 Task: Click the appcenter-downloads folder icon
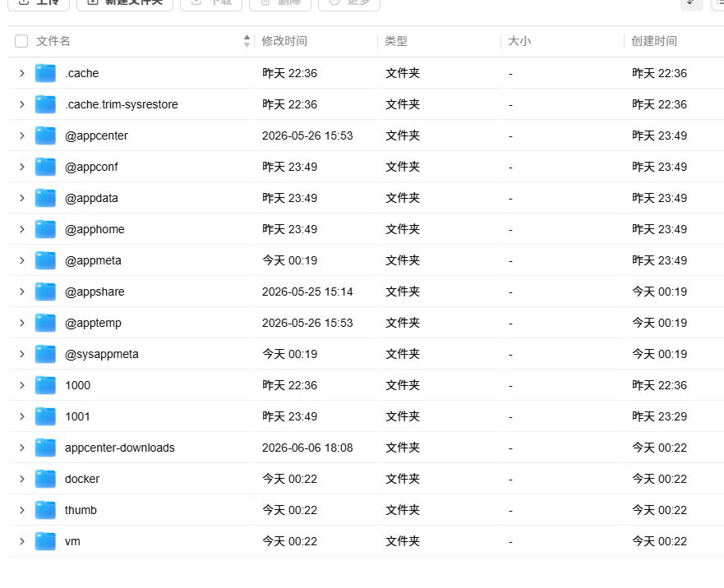point(45,448)
